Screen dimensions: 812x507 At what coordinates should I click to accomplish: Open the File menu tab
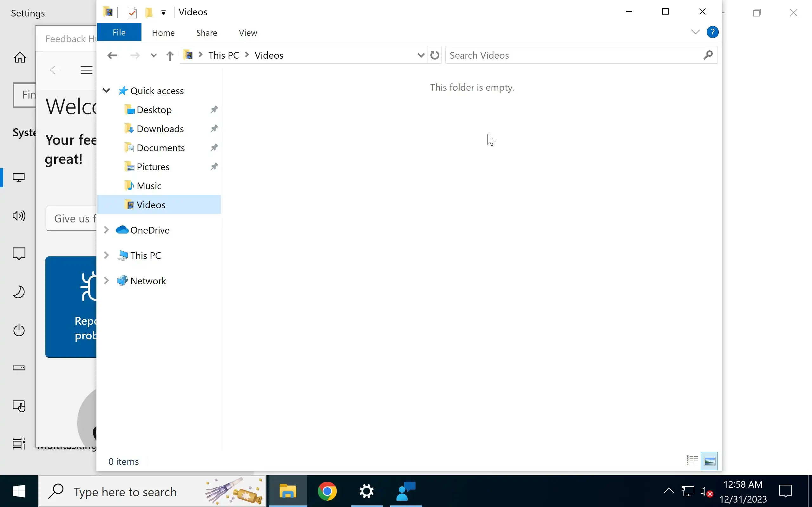point(119,33)
